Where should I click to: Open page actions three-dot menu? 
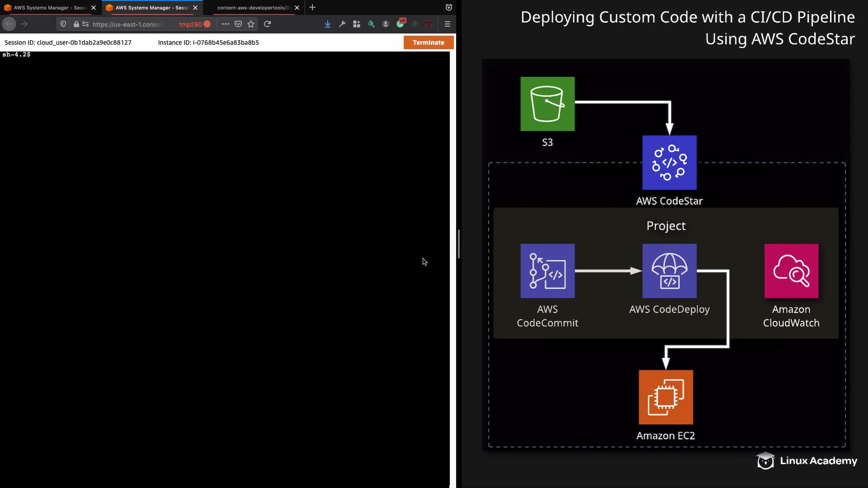click(x=225, y=24)
